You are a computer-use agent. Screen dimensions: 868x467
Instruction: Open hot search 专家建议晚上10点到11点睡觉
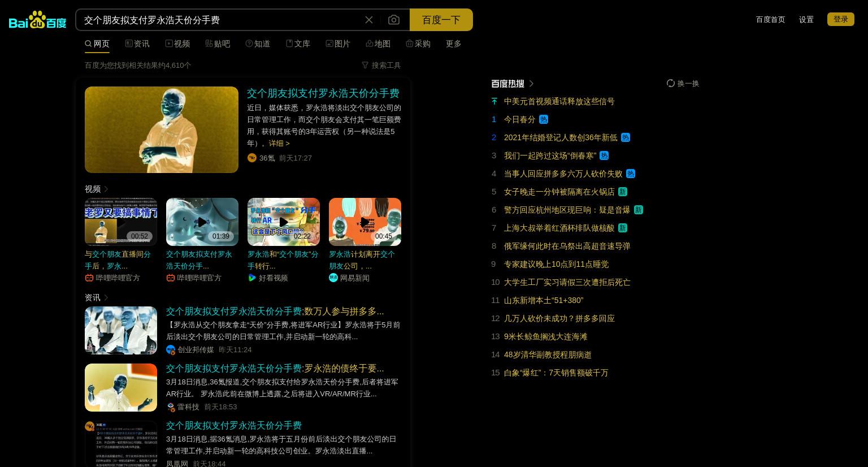557,264
